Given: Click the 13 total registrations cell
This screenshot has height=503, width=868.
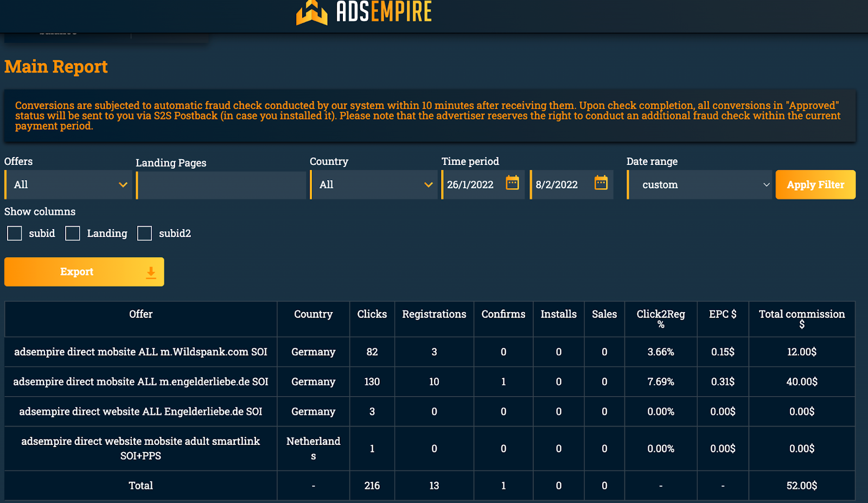Looking at the screenshot, I should [434, 486].
